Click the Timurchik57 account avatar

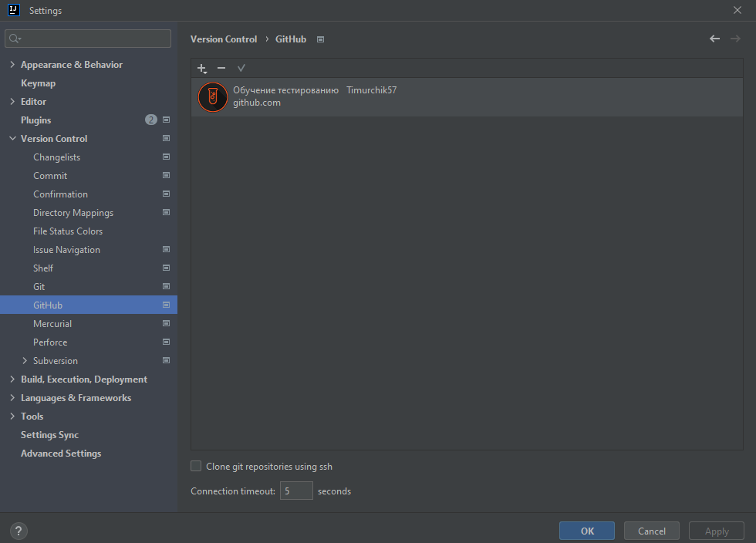213,97
